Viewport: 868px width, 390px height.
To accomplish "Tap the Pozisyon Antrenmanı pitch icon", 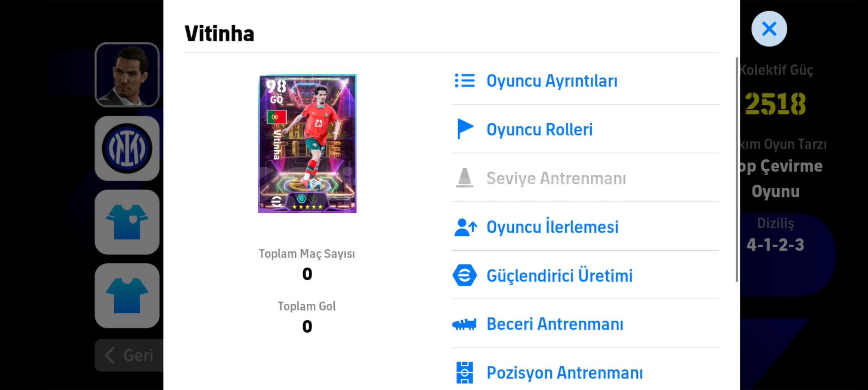I will (465, 373).
